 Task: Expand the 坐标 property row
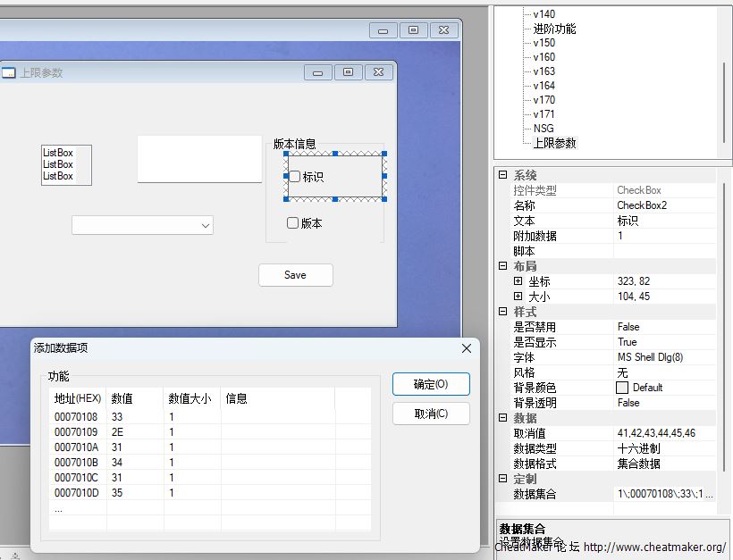(518, 281)
